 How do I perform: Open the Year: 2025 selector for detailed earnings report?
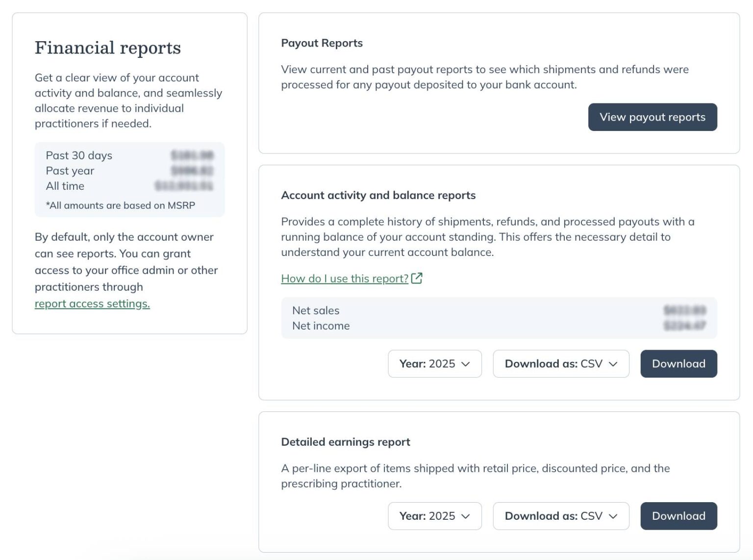pyautogui.click(x=434, y=516)
